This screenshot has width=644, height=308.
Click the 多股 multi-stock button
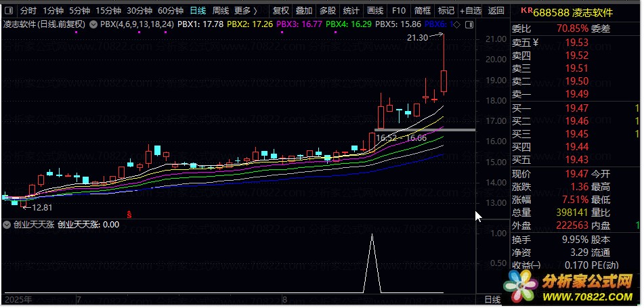[x=328, y=10]
